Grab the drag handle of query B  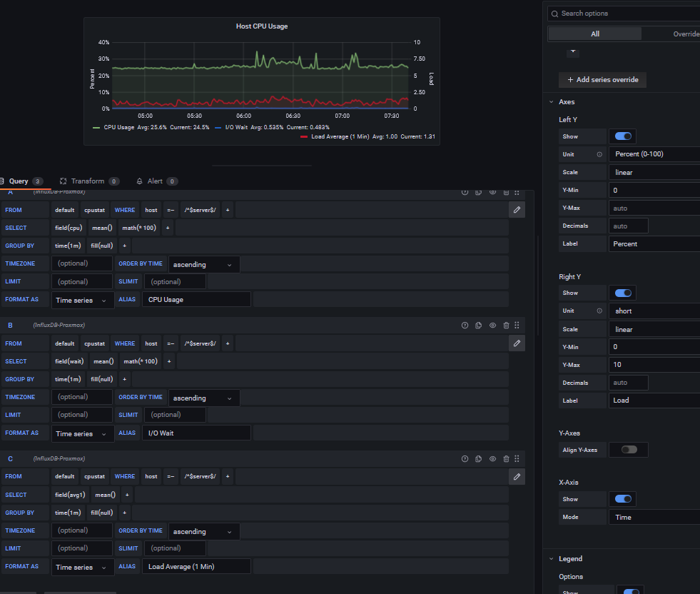point(517,325)
